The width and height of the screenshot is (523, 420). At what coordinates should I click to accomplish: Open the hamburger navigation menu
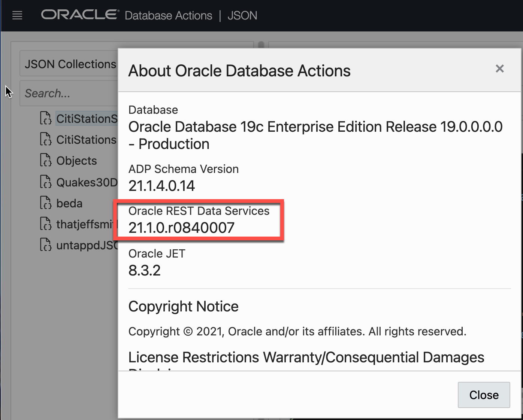point(17,15)
